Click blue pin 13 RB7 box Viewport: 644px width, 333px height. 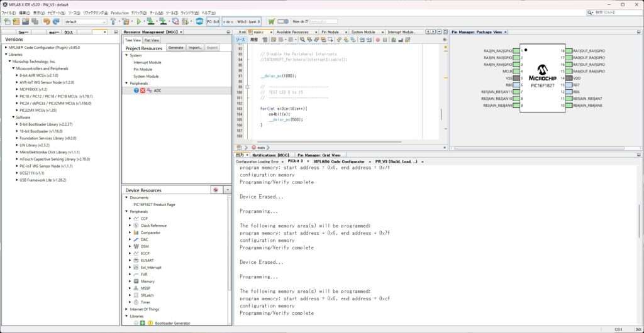tap(569, 85)
